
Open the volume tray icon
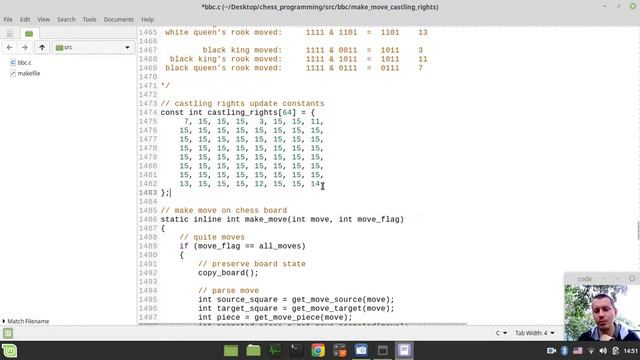603,351
